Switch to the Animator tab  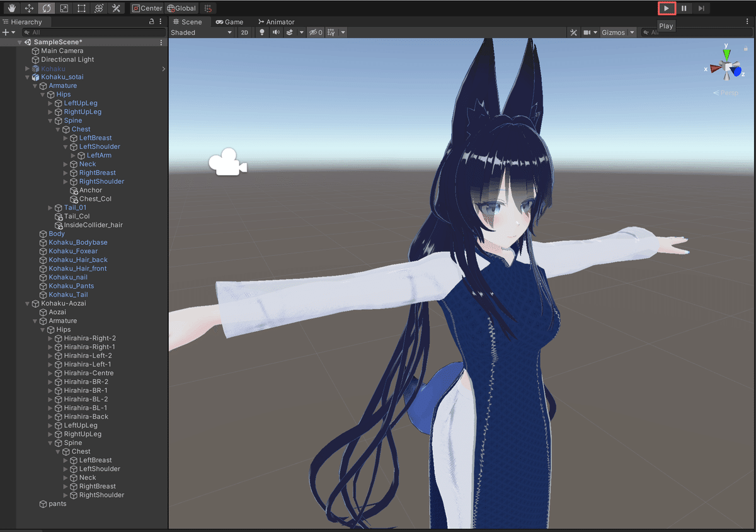[276, 21]
